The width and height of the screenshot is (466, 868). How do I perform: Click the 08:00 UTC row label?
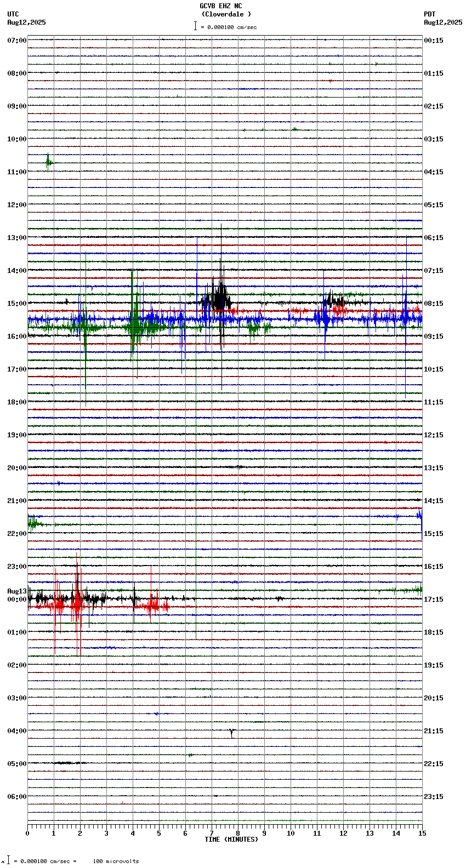(x=16, y=73)
